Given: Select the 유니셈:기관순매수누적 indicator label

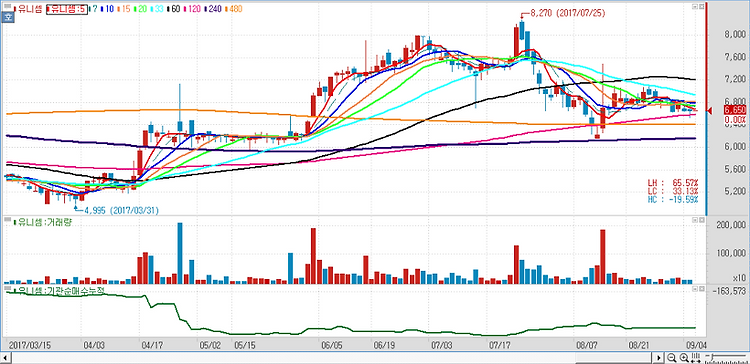Looking at the screenshot, I should (58, 291).
